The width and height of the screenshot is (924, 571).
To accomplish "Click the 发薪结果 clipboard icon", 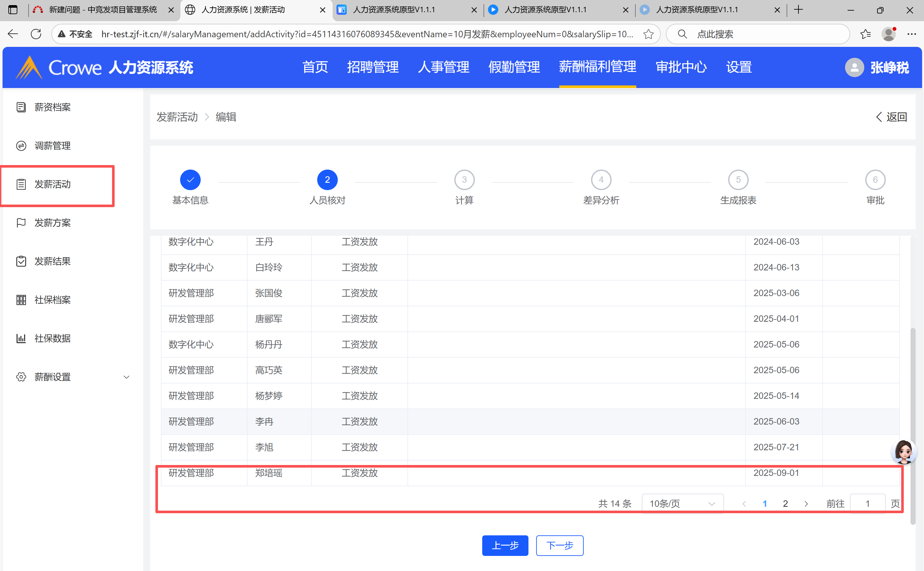I will coord(21,261).
